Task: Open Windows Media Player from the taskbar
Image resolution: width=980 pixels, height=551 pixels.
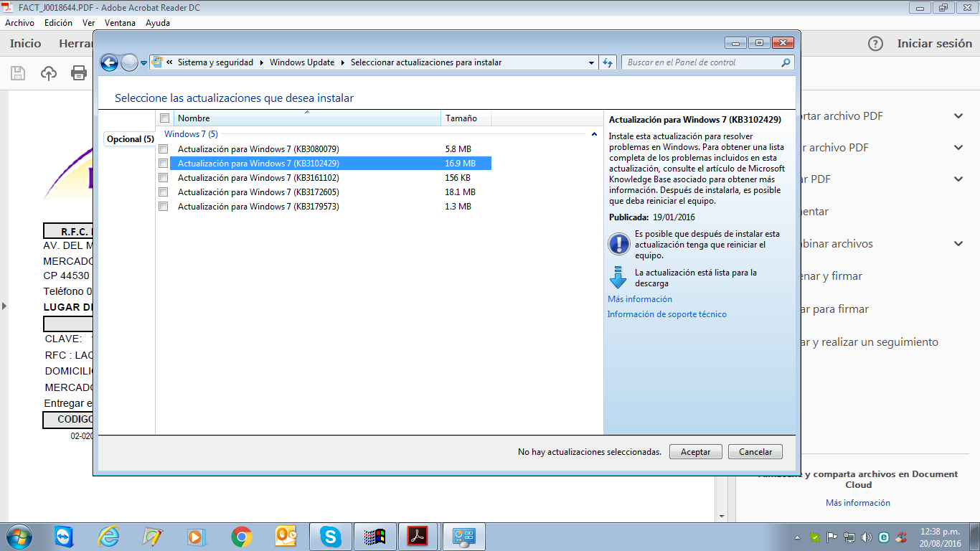Action: 196,537
